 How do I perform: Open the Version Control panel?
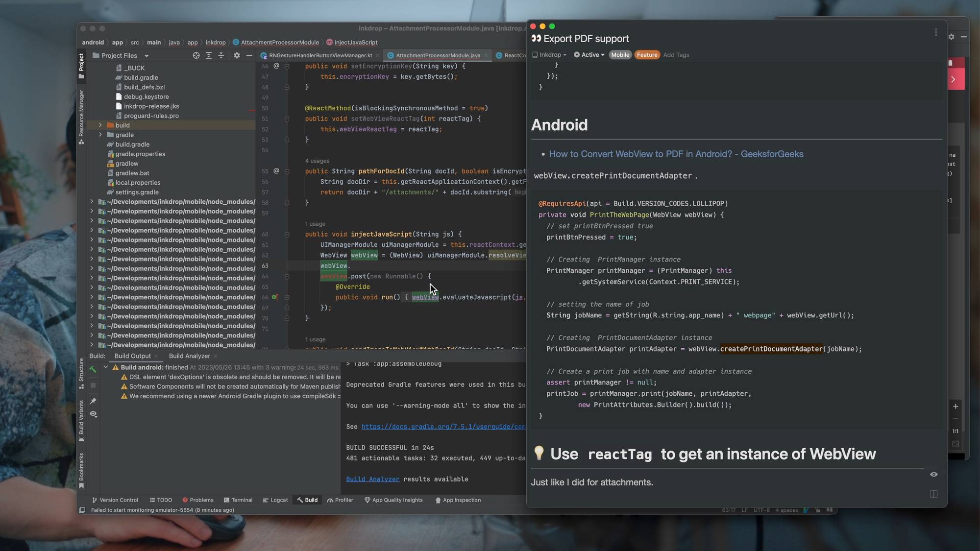click(115, 500)
